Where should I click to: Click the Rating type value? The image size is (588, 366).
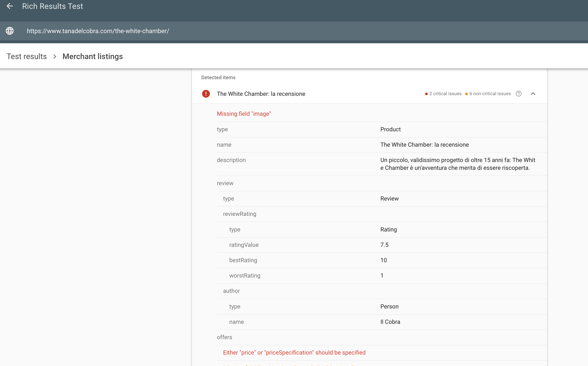(x=389, y=230)
